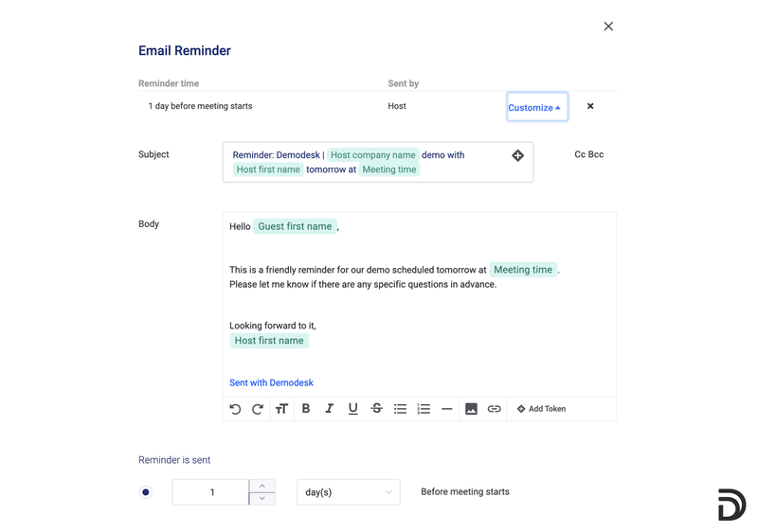Click the Host value under Sent by
The width and height of the screenshot is (758, 532).
pos(397,106)
